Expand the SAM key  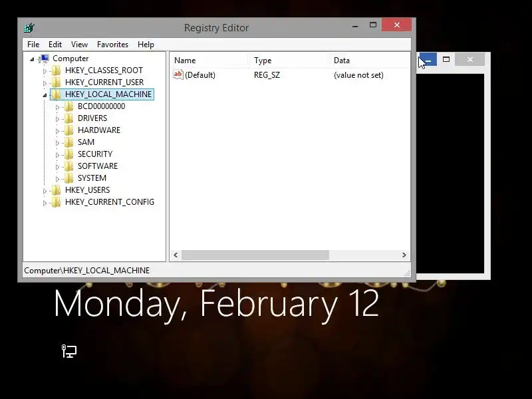tap(57, 143)
